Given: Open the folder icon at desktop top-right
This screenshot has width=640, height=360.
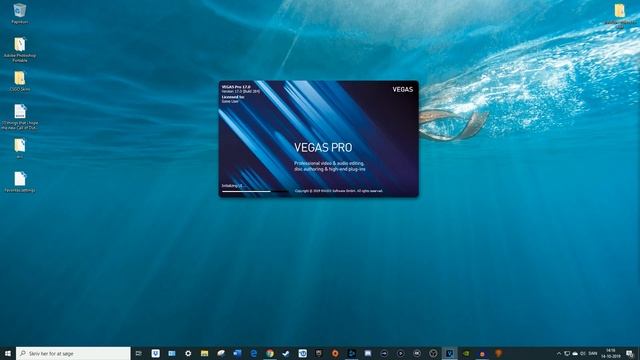Looking at the screenshot, I should tap(620, 15).
